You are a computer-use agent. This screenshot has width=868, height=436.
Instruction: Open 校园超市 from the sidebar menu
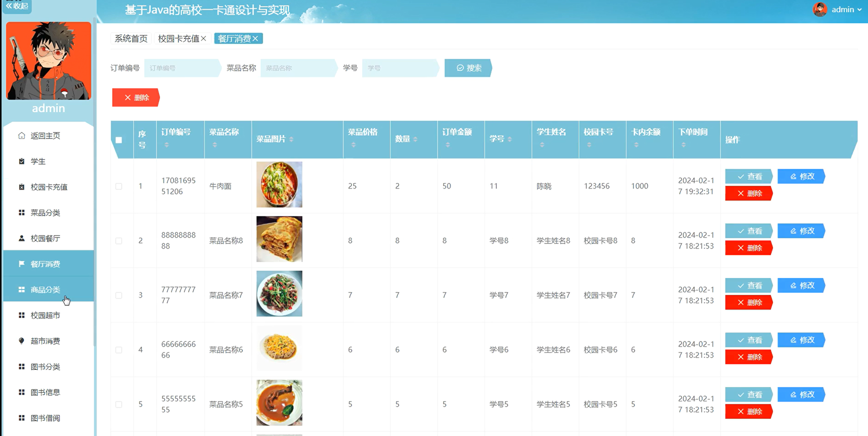click(49, 315)
